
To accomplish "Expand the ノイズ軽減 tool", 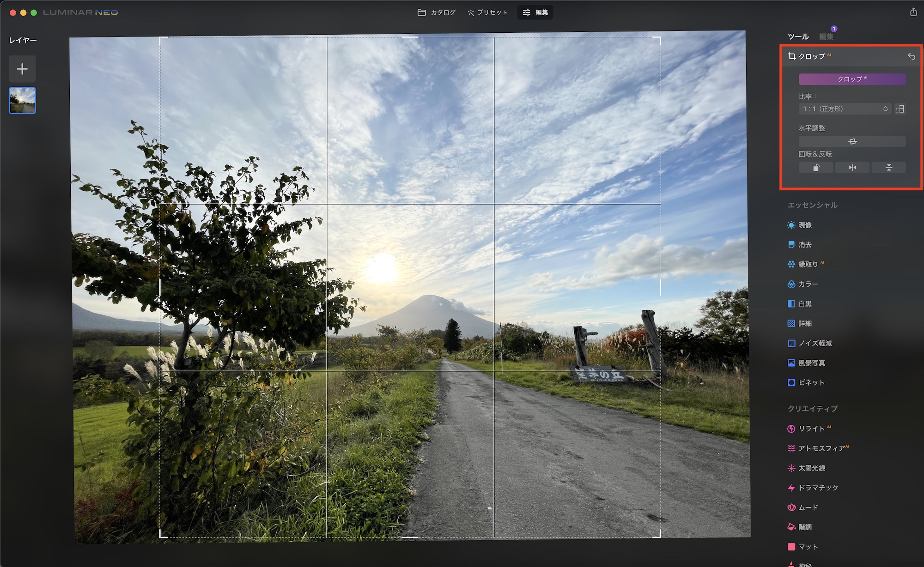I will [815, 344].
